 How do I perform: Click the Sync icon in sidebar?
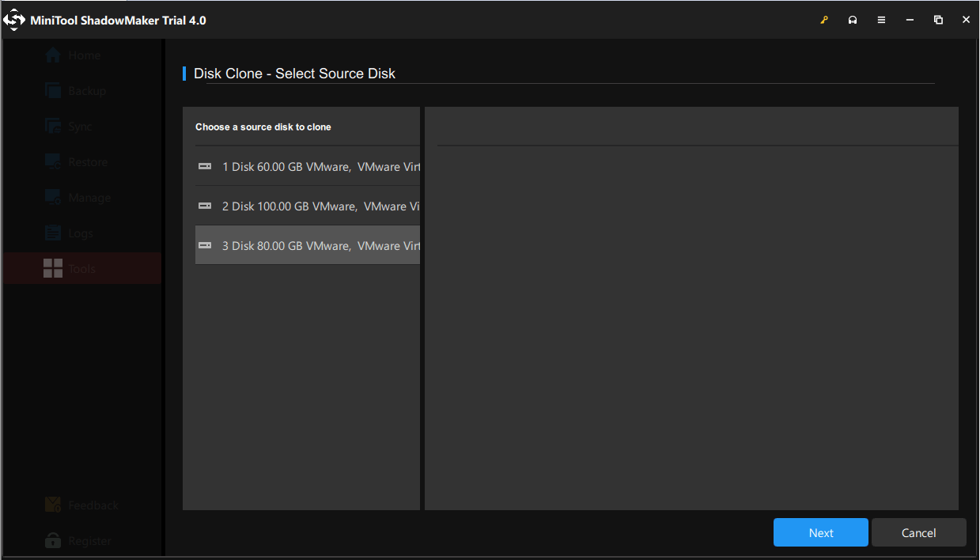point(54,126)
